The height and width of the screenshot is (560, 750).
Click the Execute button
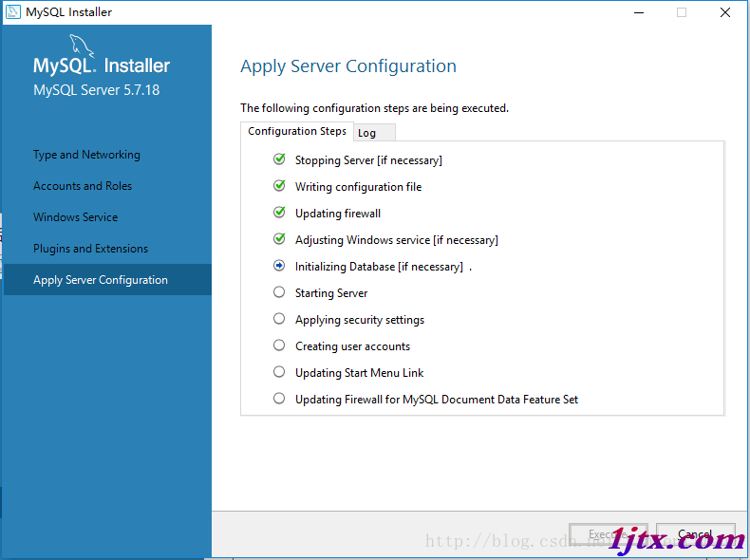click(609, 534)
